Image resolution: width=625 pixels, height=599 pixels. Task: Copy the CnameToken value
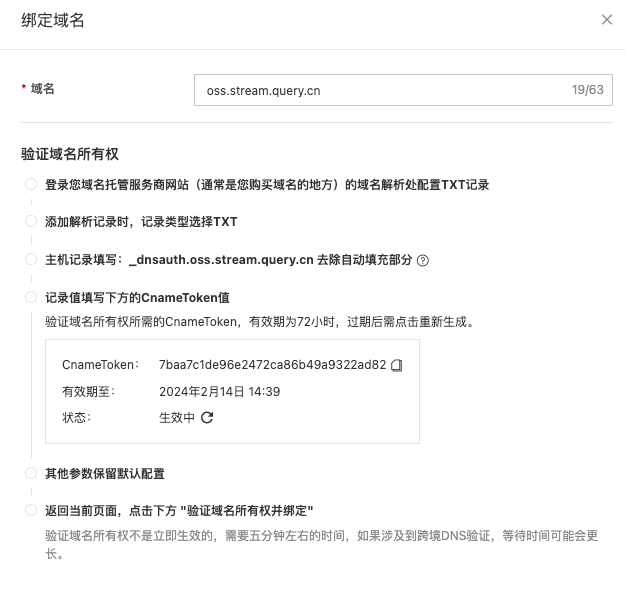(x=397, y=365)
